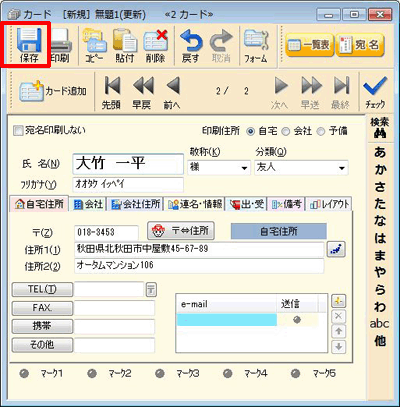This screenshot has height=407, width=400.
Task: Open the map icon beside 住所1
Action: [336, 250]
